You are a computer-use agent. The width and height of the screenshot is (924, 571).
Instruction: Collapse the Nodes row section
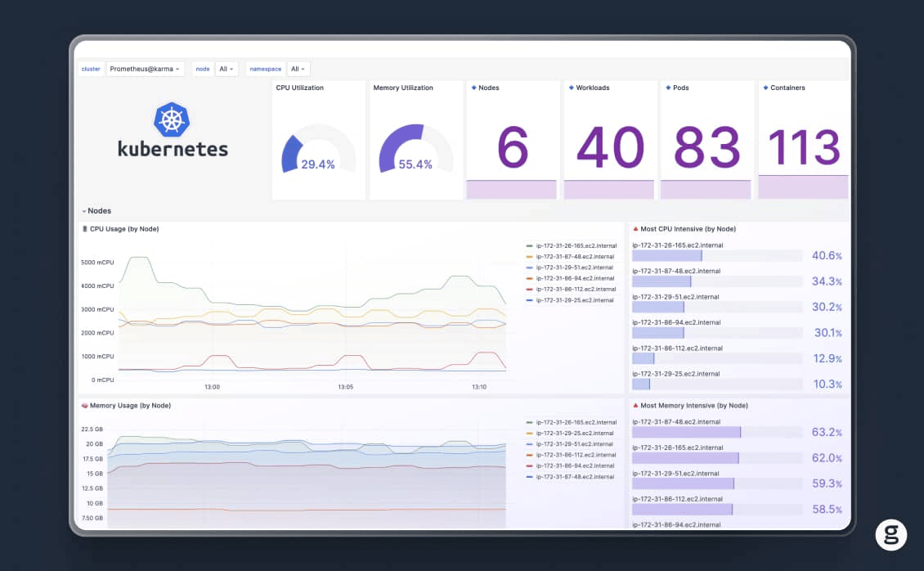[x=96, y=211]
